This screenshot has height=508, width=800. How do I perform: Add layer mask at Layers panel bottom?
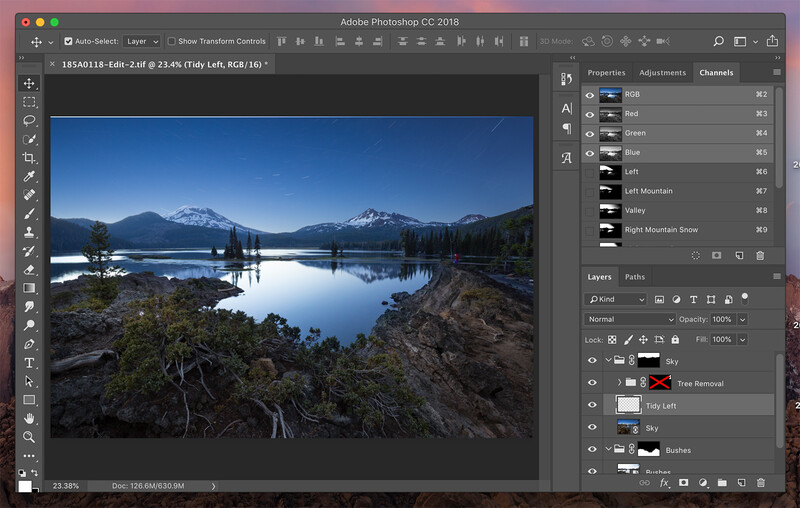pyautogui.click(x=684, y=482)
